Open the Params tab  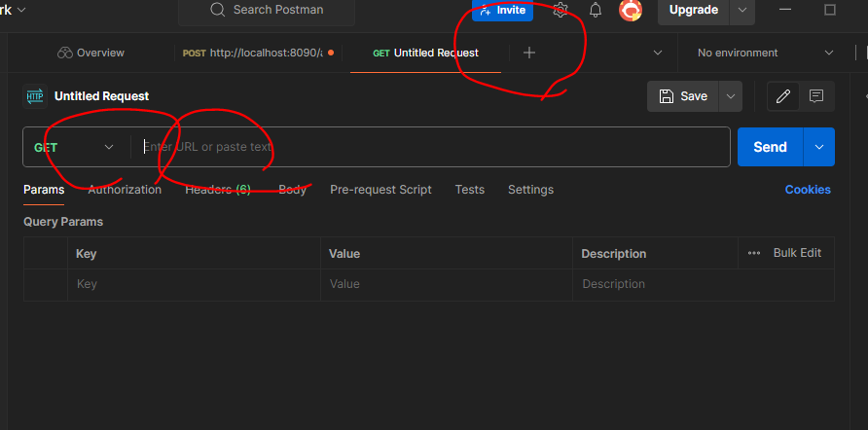click(44, 190)
